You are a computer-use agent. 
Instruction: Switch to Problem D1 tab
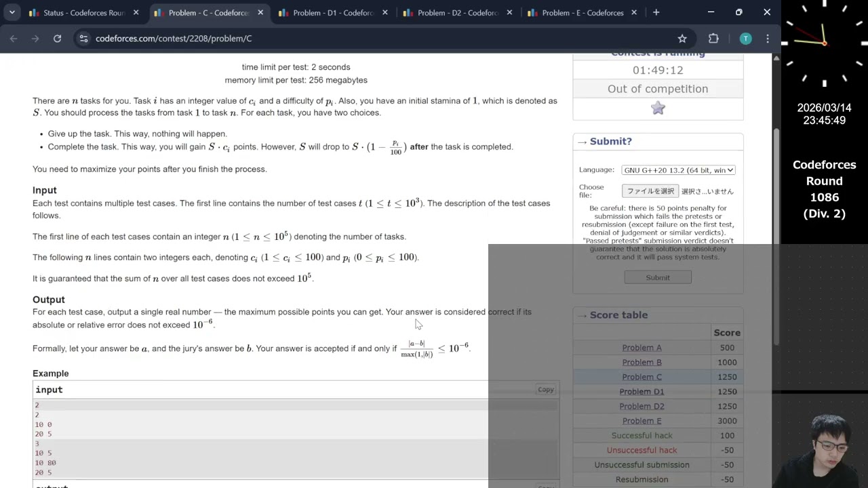tap(332, 13)
